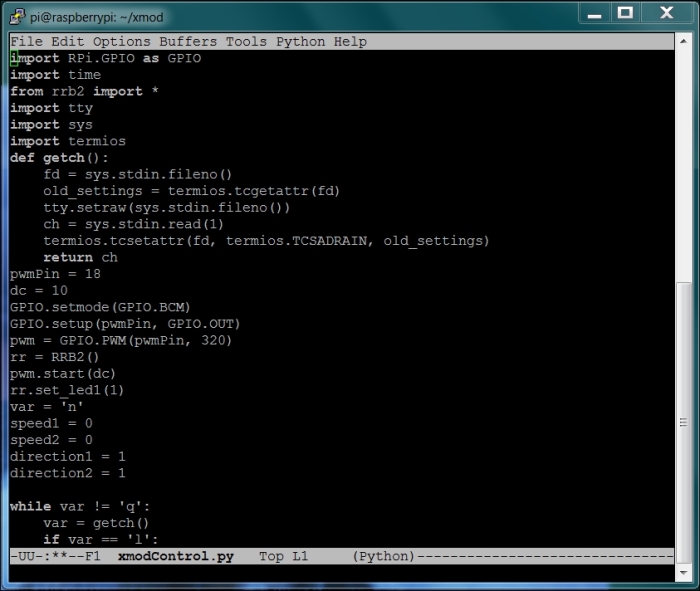Click the window title 'pi@raspberrypi: ~/xmod'

[x=97, y=17]
